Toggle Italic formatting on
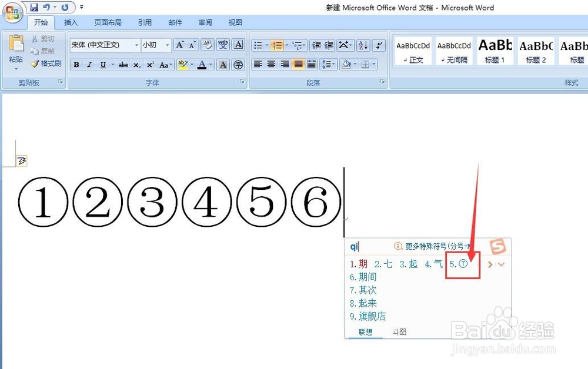Screen dimensions: 588x369 click(x=89, y=65)
